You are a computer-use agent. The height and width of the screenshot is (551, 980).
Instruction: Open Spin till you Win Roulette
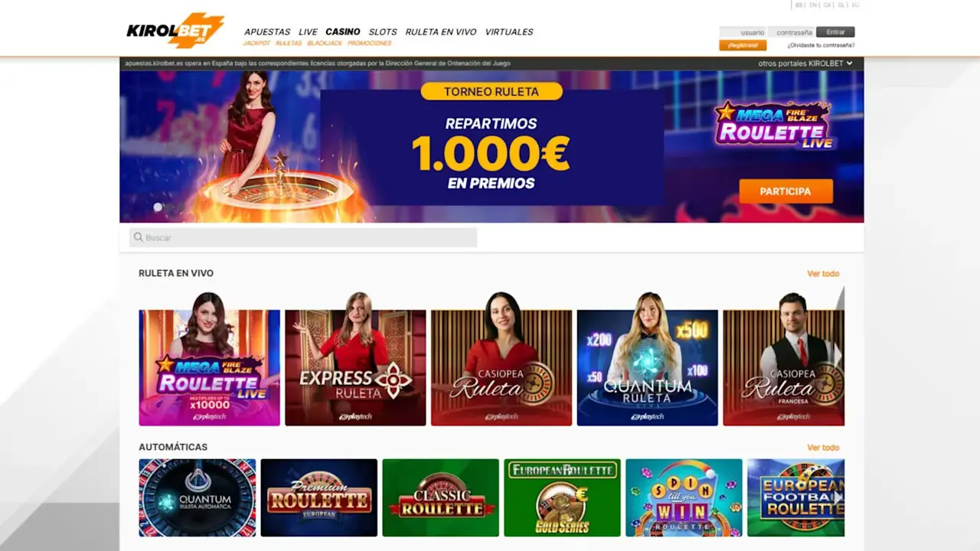[684, 497]
